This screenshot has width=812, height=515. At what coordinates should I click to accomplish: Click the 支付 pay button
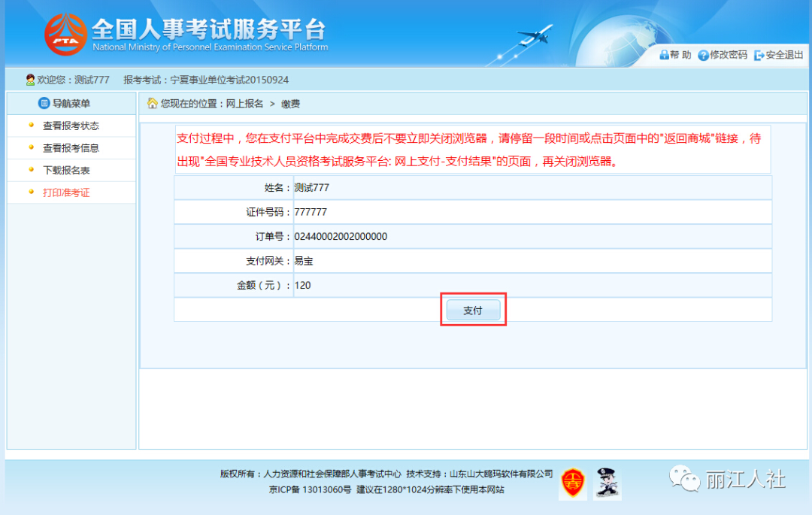coord(474,310)
